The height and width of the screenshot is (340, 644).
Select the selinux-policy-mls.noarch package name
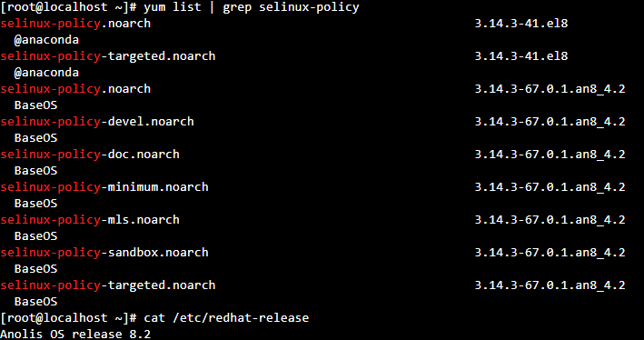click(x=90, y=219)
